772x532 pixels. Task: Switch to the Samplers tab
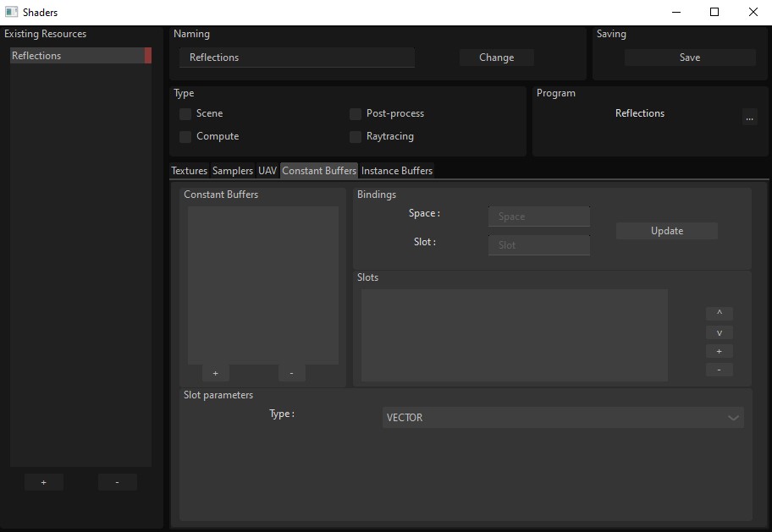click(233, 171)
